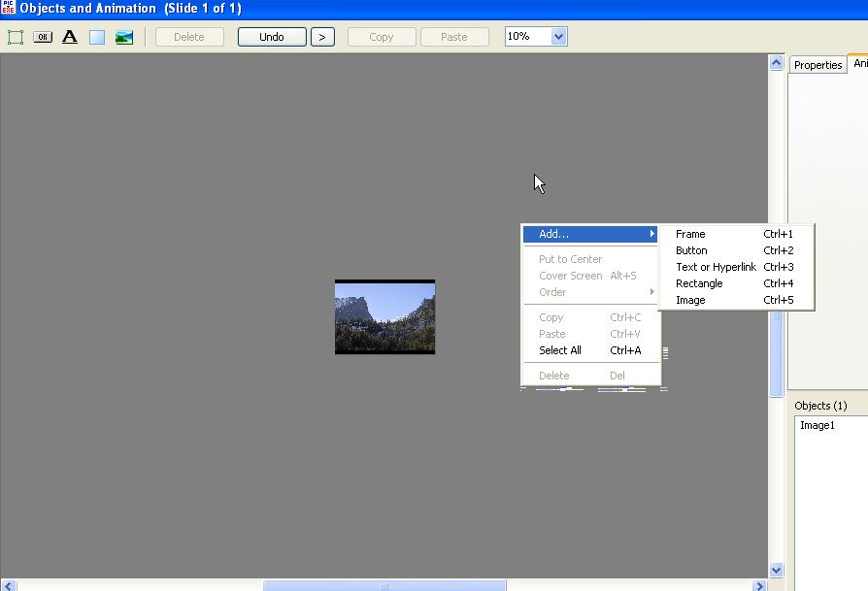
Task: Switch to the Animation tab
Action: pos(859,64)
